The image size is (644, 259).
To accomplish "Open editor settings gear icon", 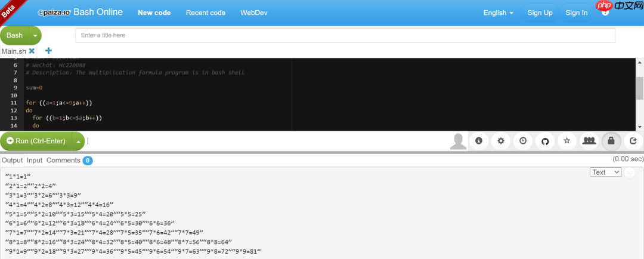I will point(501,141).
